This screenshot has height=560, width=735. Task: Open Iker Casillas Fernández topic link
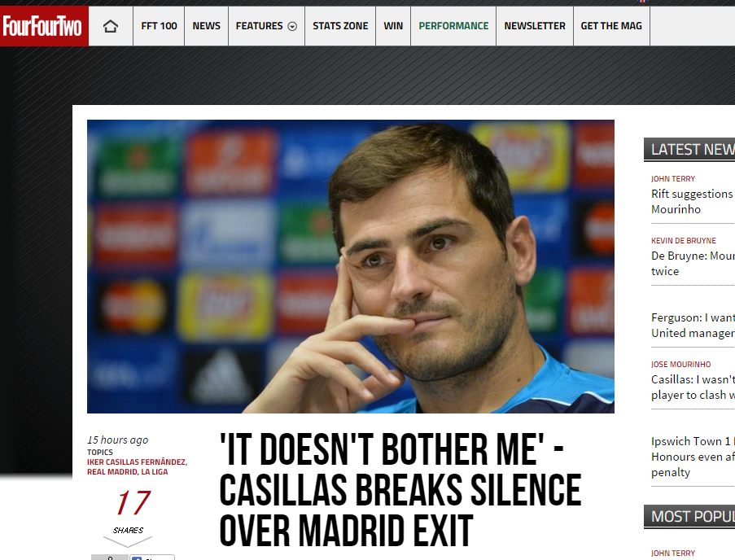point(138,462)
